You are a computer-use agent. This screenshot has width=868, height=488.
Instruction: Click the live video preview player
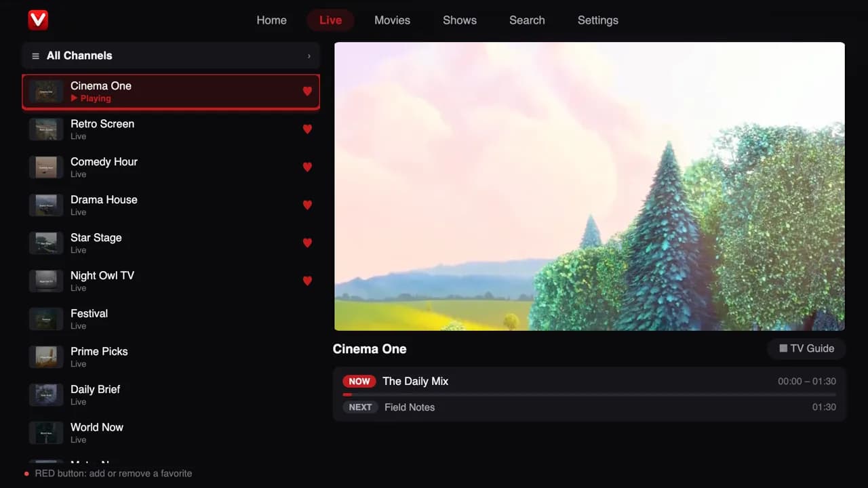pos(589,186)
